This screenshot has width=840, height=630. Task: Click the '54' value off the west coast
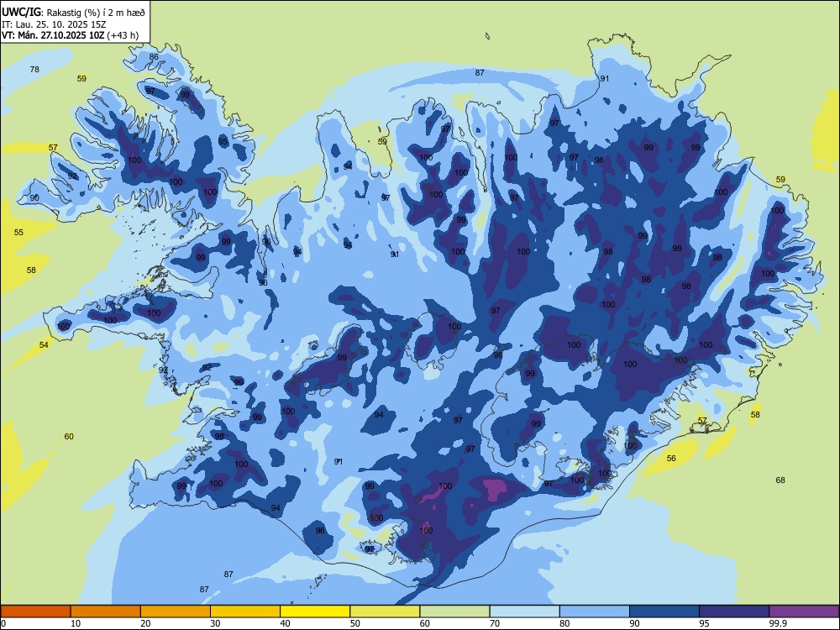[44, 345]
